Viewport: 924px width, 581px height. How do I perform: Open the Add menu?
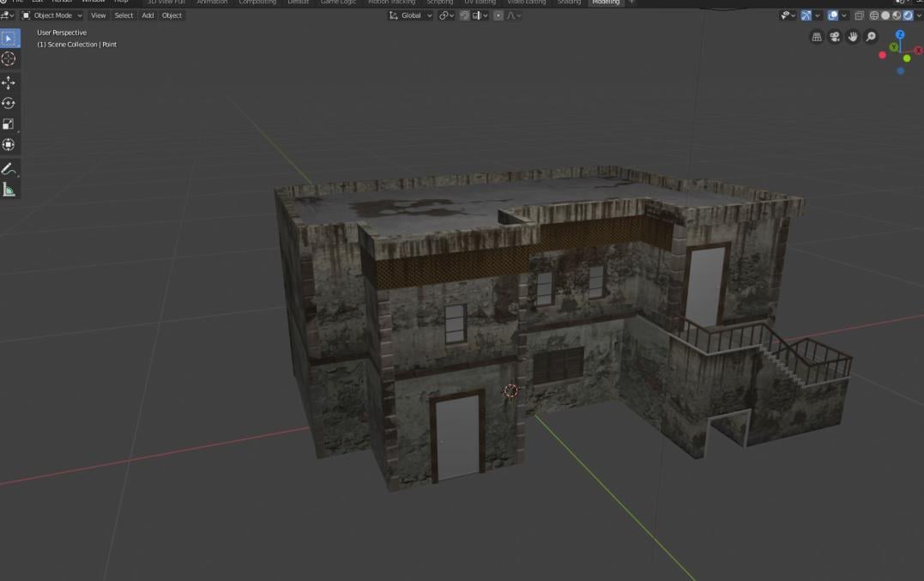[x=148, y=16]
